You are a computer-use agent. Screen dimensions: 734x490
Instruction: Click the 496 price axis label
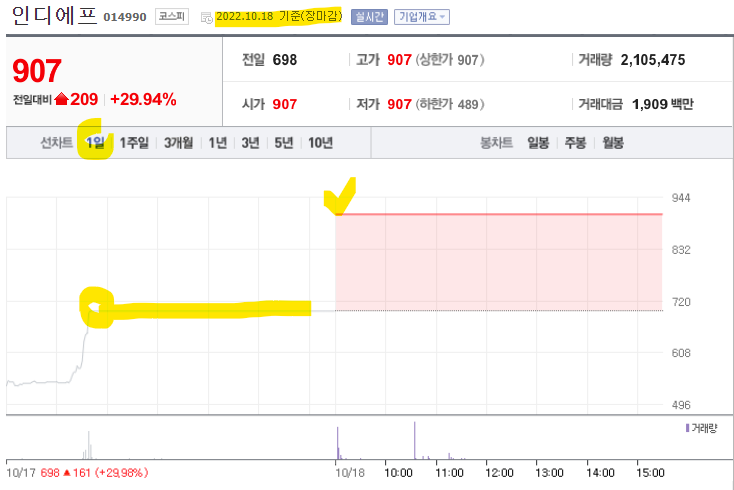(681, 405)
